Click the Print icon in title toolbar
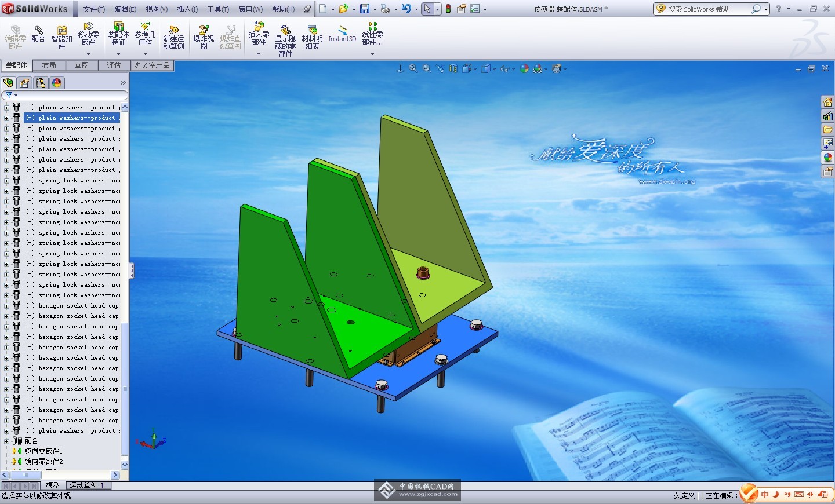The width and height of the screenshot is (835, 504). point(385,9)
